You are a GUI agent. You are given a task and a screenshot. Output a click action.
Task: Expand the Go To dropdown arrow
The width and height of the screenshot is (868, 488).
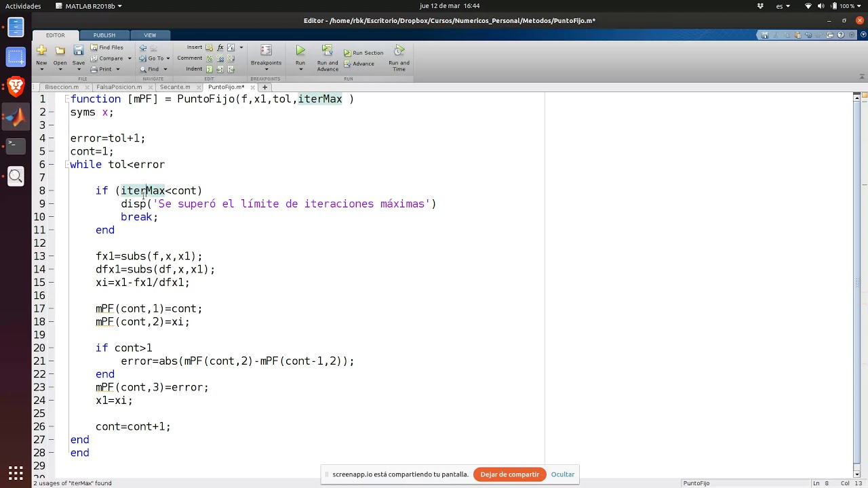point(167,58)
